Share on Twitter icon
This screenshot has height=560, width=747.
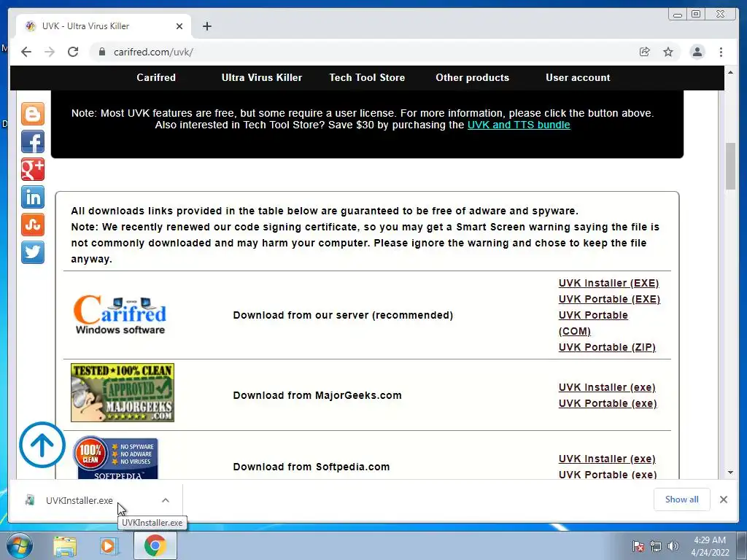click(x=33, y=252)
